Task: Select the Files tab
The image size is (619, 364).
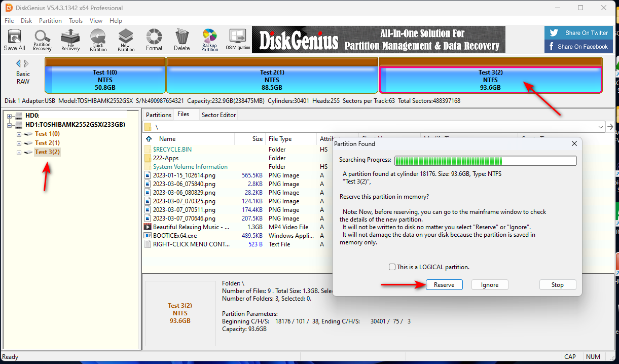Action: pos(184,114)
